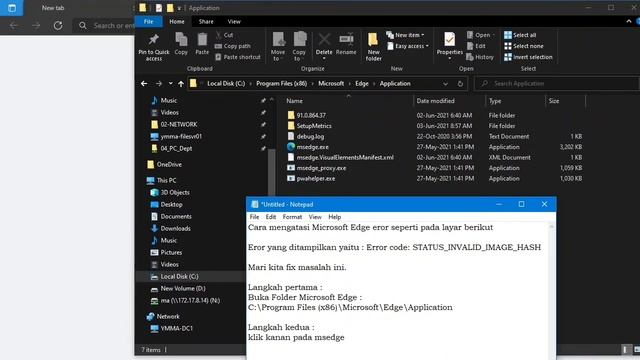Click Microsoft in the address path
Viewport: 640px width, 360px height.
(x=331, y=84)
